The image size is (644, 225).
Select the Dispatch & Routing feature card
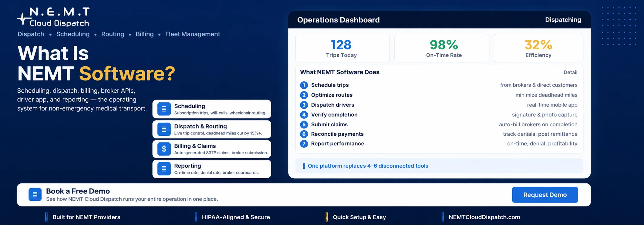[211, 129]
